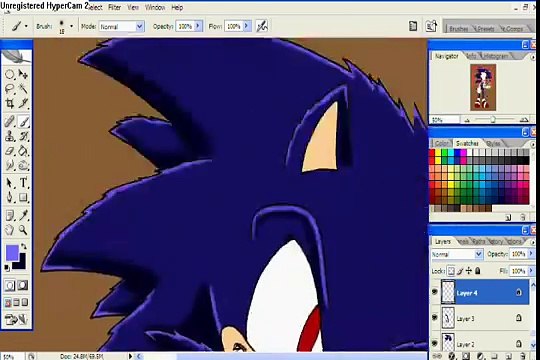
Task: Open the Navigator panel options menu
Action: pos(533,57)
